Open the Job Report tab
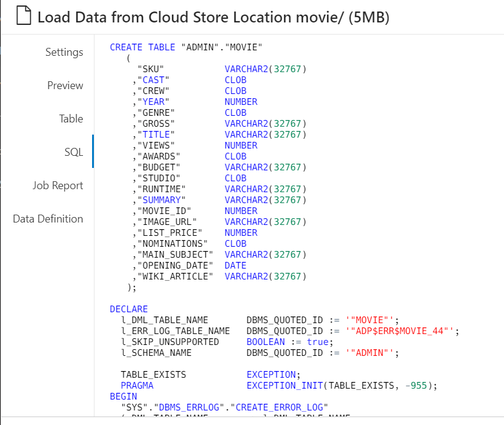The height and width of the screenshot is (425, 504). [x=58, y=186]
